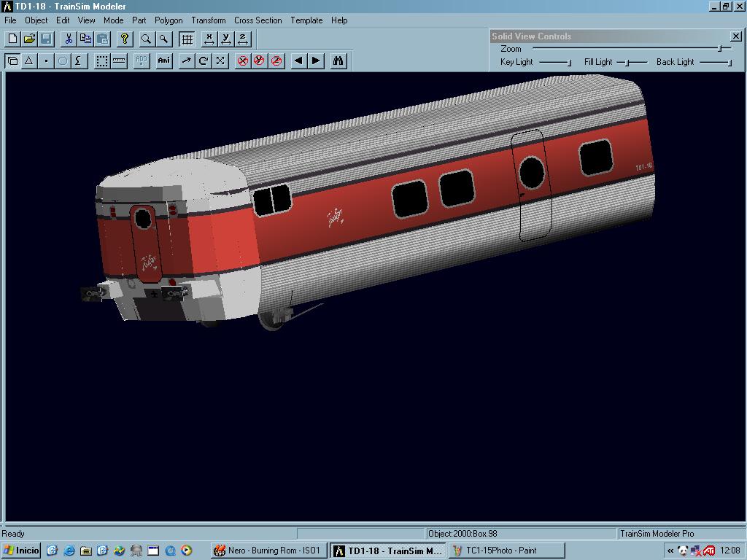Click the Fill Light slider handle
The image size is (747, 560).
[x=627, y=63]
